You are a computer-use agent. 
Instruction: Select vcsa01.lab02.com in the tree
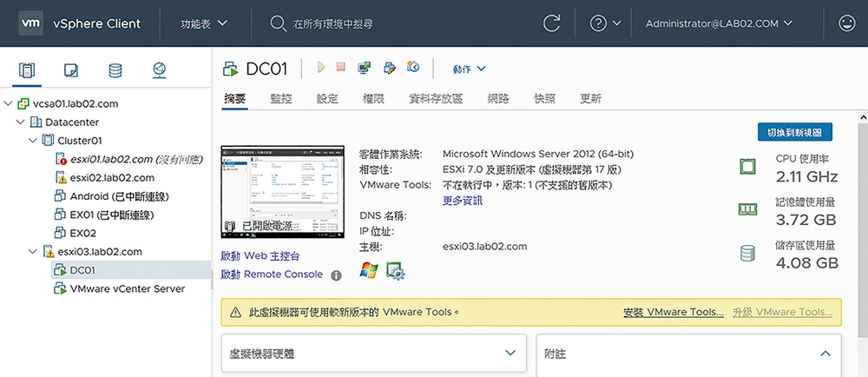(x=76, y=104)
